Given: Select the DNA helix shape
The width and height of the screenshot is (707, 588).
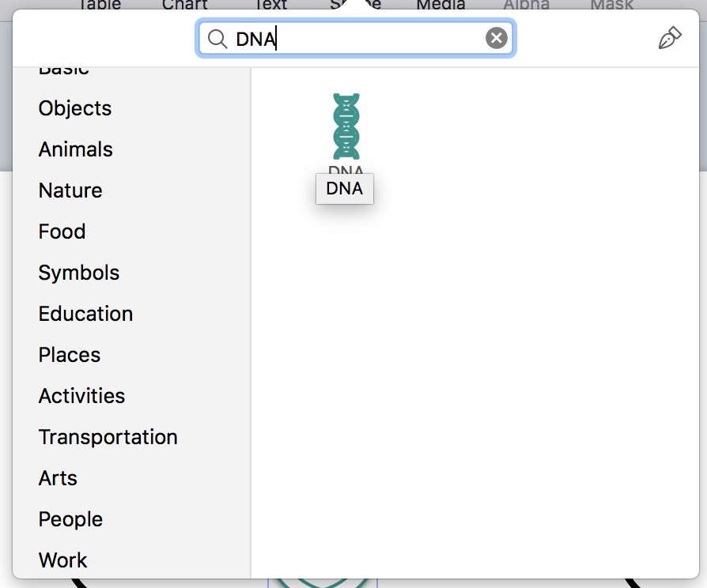Looking at the screenshot, I should click(346, 126).
